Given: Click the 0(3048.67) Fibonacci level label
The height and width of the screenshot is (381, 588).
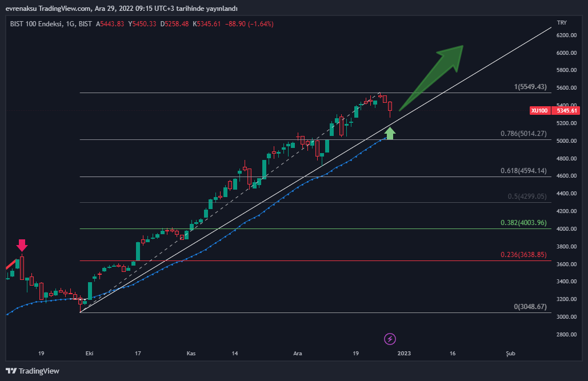Looking at the screenshot, I should pyautogui.click(x=530, y=307).
